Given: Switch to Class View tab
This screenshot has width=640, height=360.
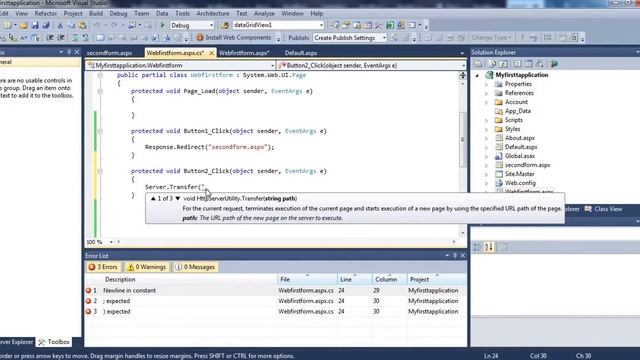Looking at the screenshot, I should coord(604,209).
